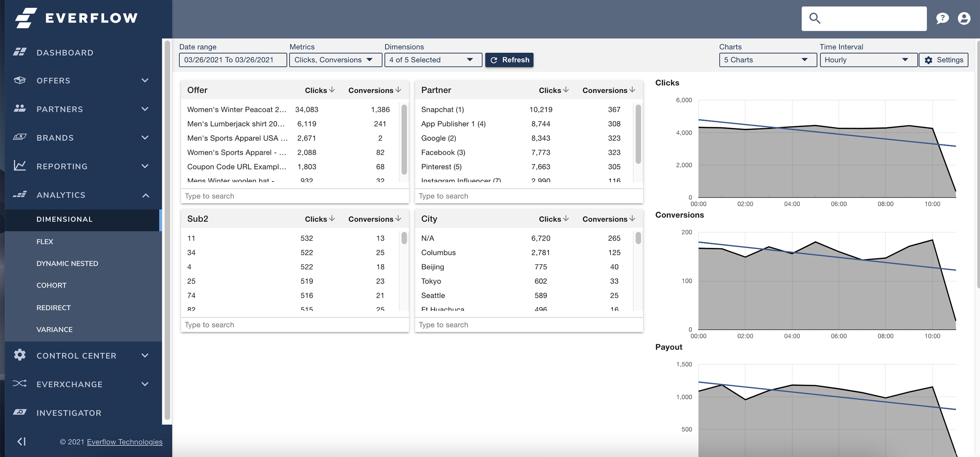Screen dimensions: 980x457
Task: Open the user account profile icon
Action: (964, 18)
